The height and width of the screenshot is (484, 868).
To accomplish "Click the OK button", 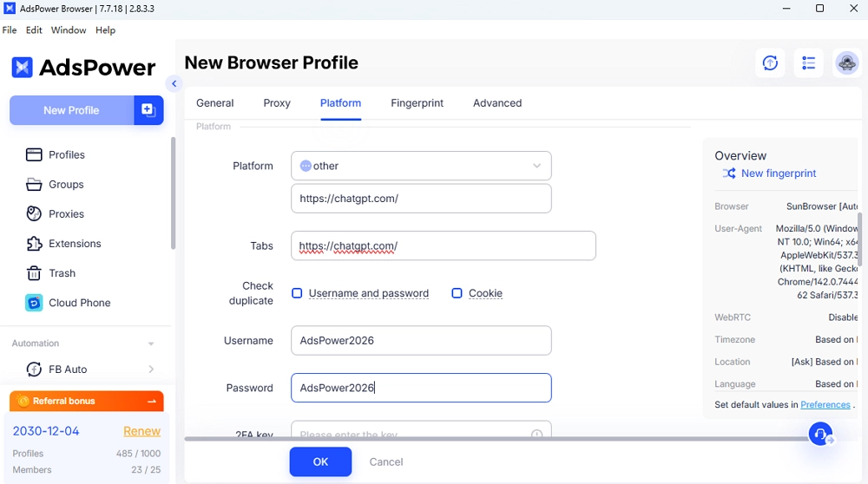I will click(320, 461).
